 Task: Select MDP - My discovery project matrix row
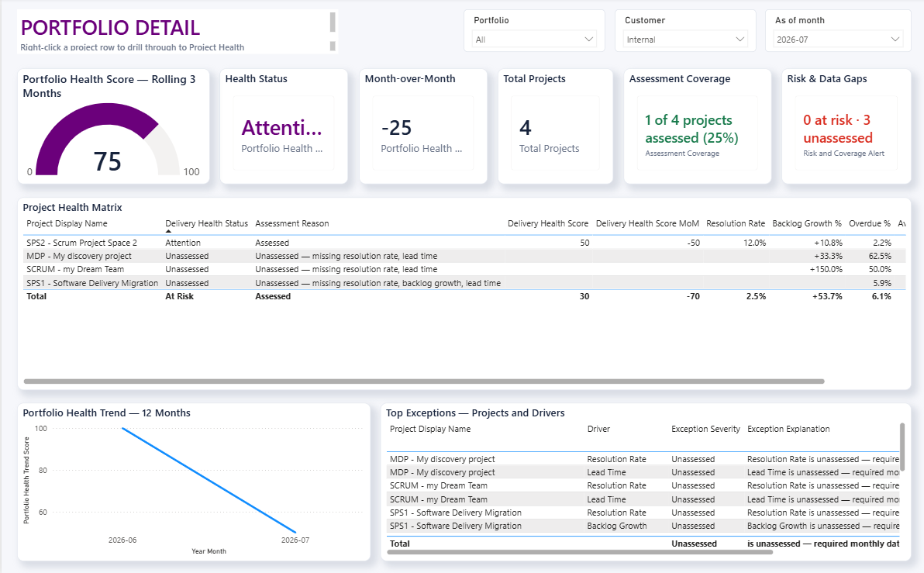pyautogui.click(x=464, y=256)
